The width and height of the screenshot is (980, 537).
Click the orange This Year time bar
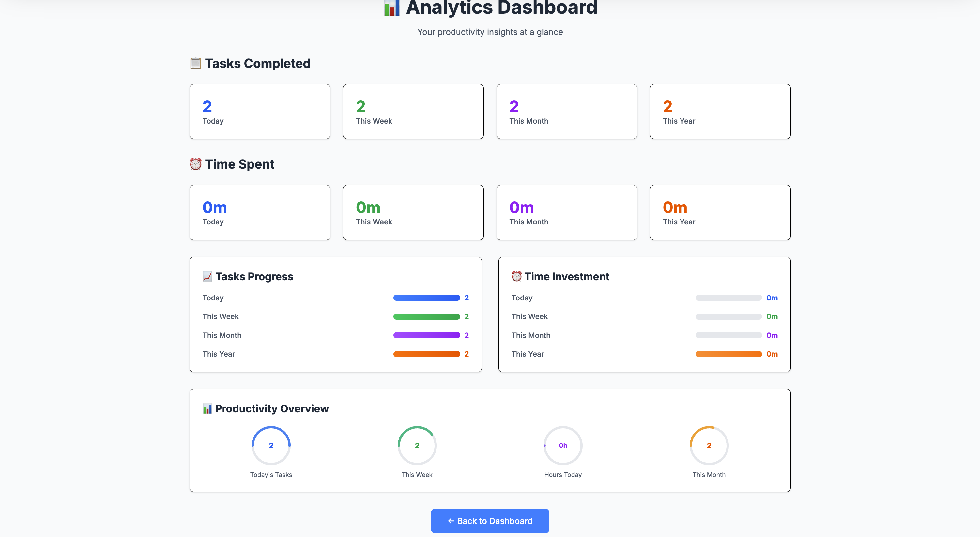(728, 354)
